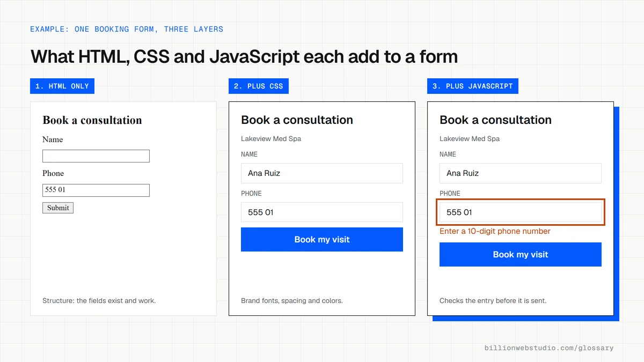Select the '2. PLUS CSS' label
Viewport: 644px width, 362px height.
click(259, 86)
